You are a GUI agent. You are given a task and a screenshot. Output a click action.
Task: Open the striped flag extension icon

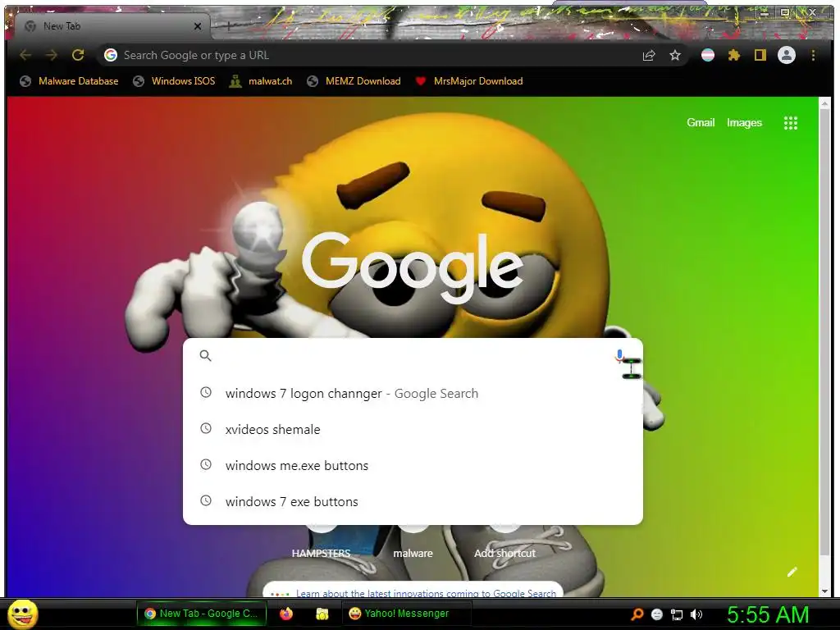coord(708,55)
